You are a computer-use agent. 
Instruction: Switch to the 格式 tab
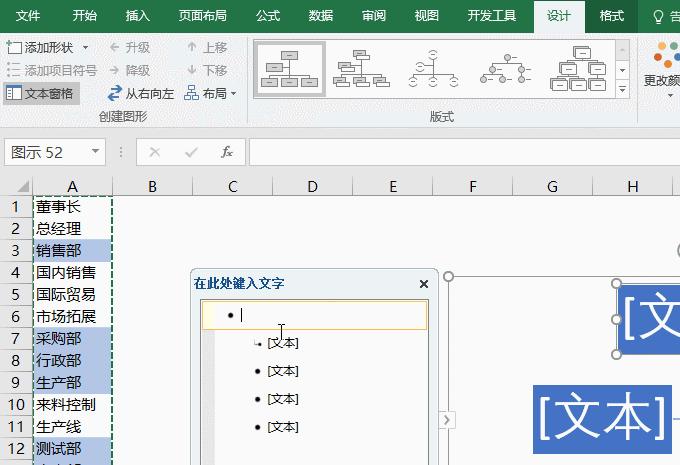tap(611, 16)
